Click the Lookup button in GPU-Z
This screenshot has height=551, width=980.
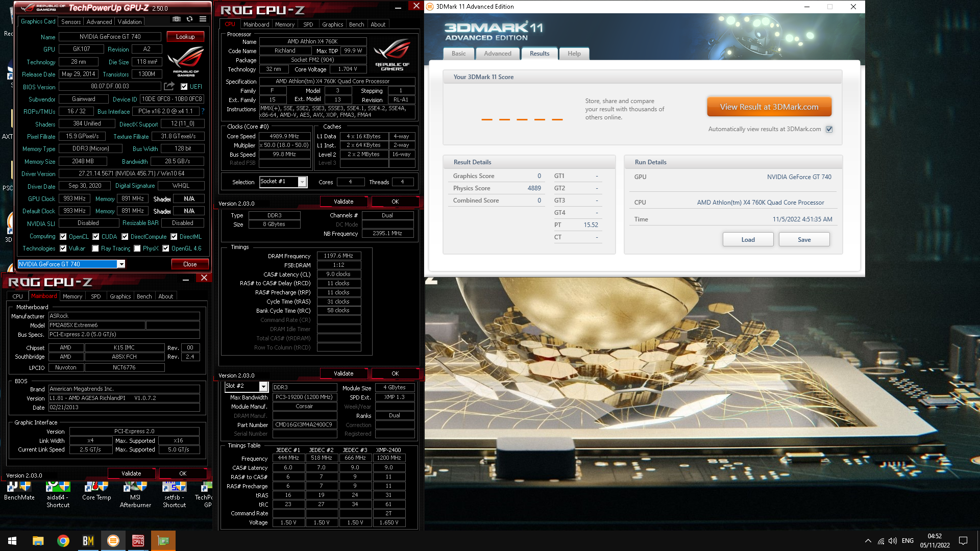[185, 37]
